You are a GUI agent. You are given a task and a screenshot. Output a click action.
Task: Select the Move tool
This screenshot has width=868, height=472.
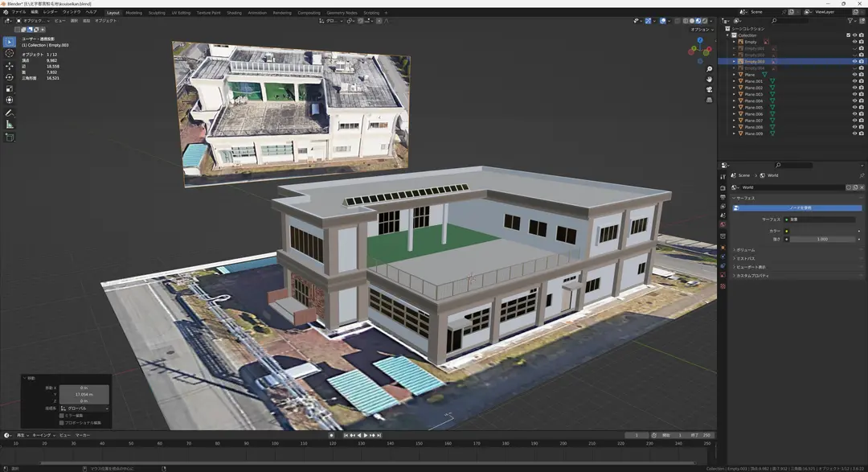click(x=10, y=66)
